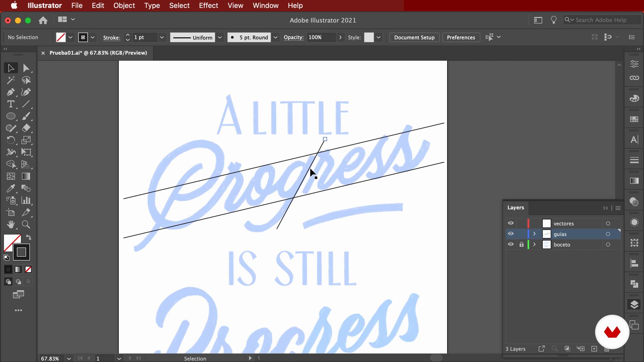644x362 pixels.
Task: Click the Preferences button
Action: click(461, 38)
